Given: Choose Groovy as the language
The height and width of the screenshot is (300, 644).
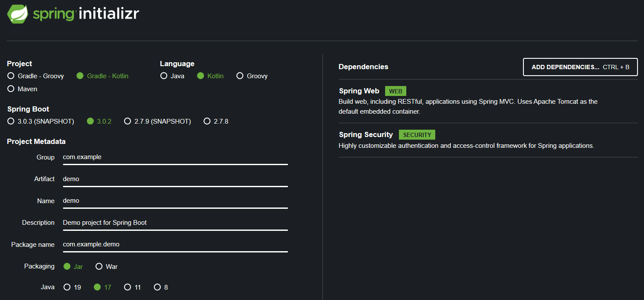Looking at the screenshot, I should click(240, 76).
